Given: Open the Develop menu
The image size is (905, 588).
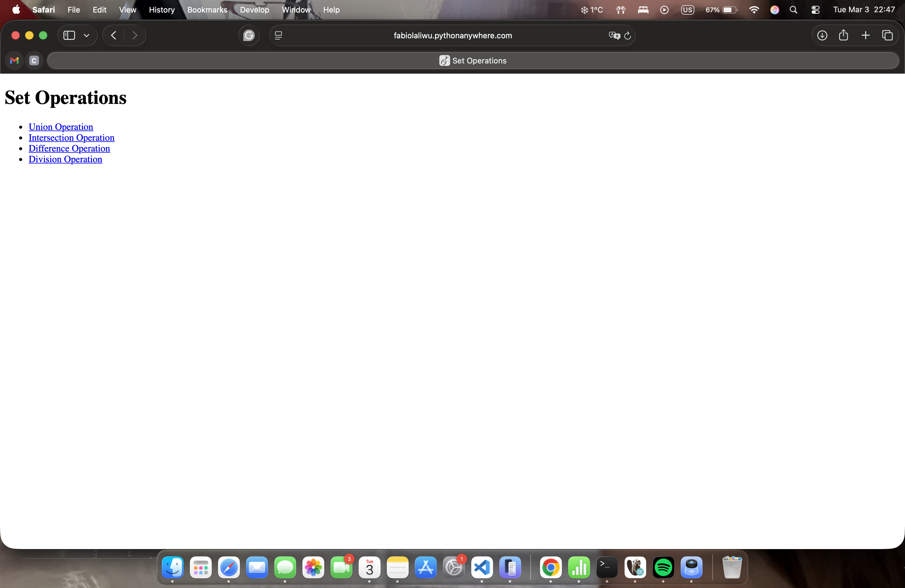Looking at the screenshot, I should click(254, 10).
